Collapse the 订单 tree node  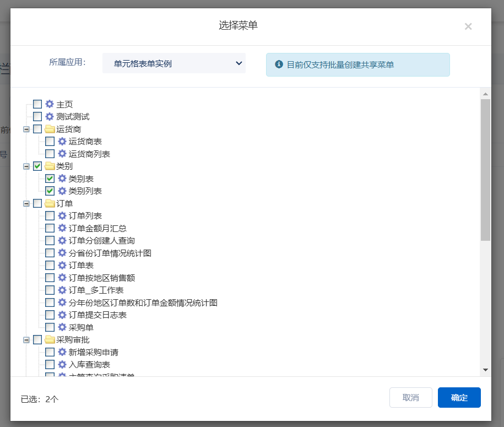[x=26, y=203]
